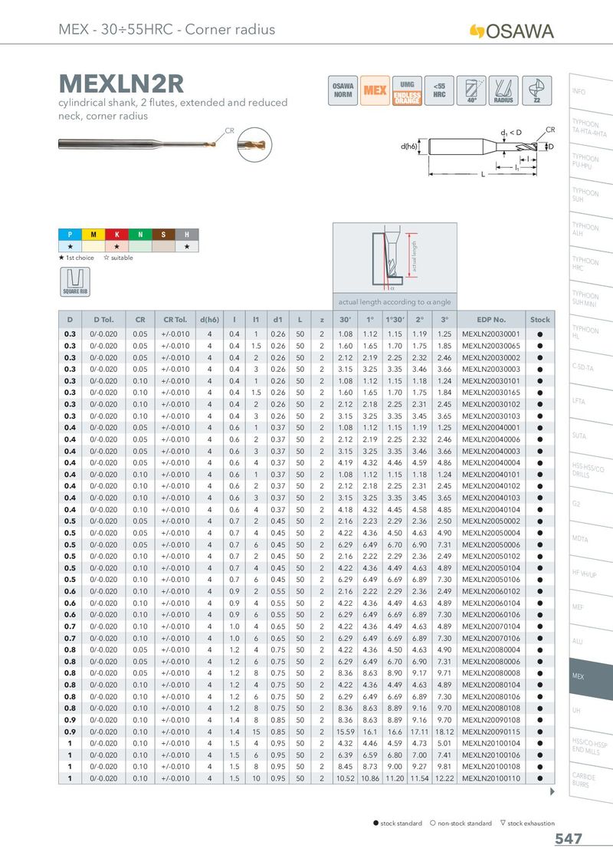613x868 pixels.
Task: Click the 'stock exhaustion' legend entry
Action: coord(527,824)
